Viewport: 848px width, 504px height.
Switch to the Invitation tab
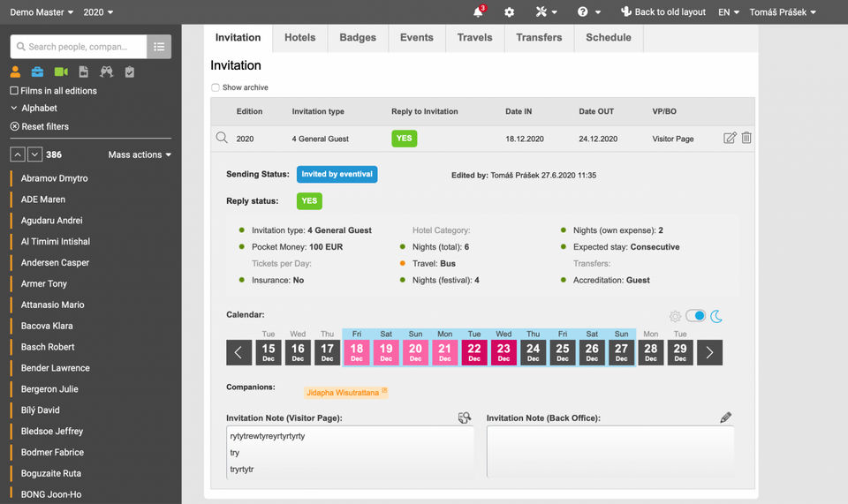238,38
